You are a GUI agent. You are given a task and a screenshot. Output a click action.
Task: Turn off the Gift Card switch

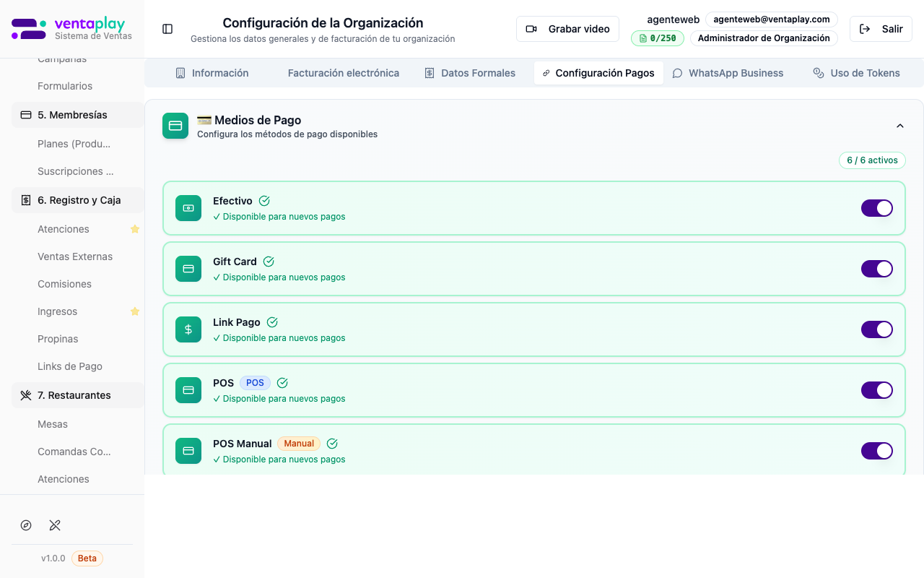click(x=876, y=269)
